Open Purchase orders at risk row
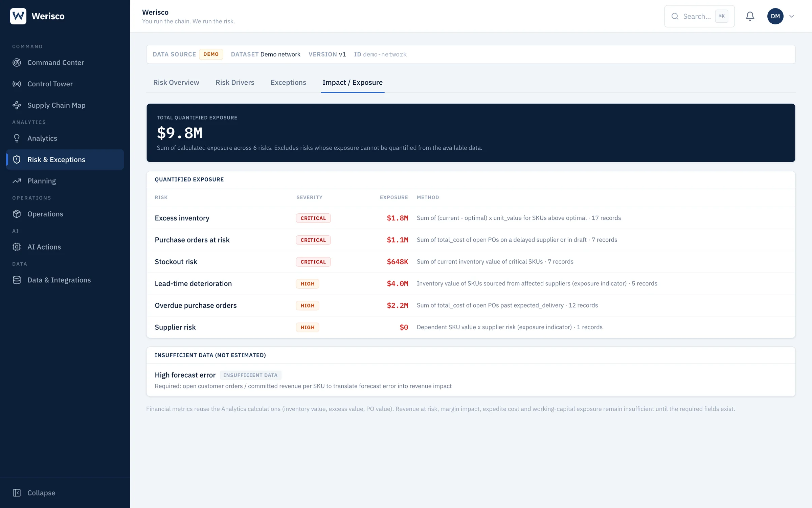812x508 pixels. (471, 240)
